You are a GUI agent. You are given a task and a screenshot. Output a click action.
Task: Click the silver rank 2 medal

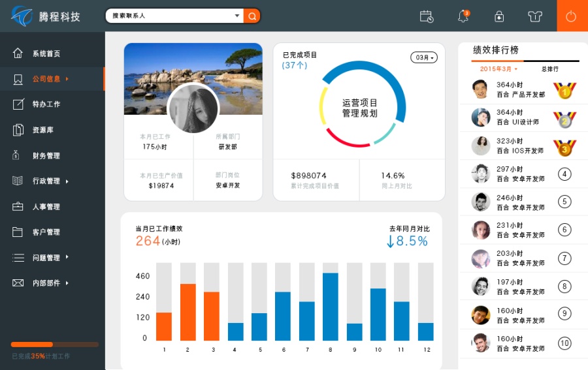coord(564,119)
